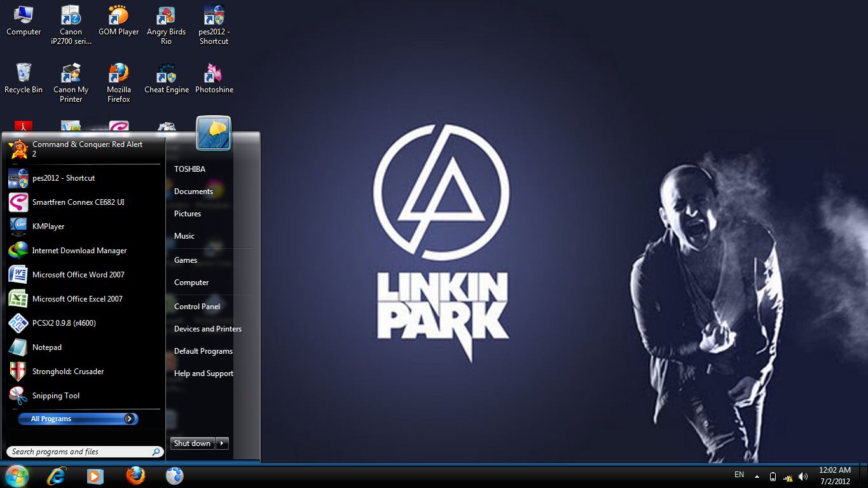Click the search magnifier icon

click(156, 452)
